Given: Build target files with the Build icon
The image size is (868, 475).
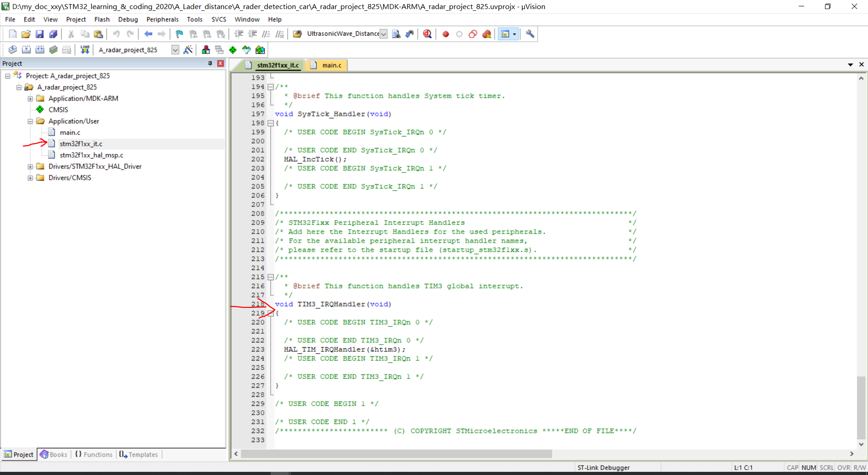Looking at the screenshot, I should 26,50.
